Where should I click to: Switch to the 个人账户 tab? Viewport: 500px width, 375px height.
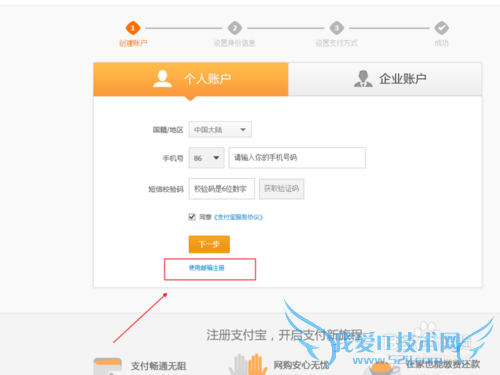tap(191, 79)
